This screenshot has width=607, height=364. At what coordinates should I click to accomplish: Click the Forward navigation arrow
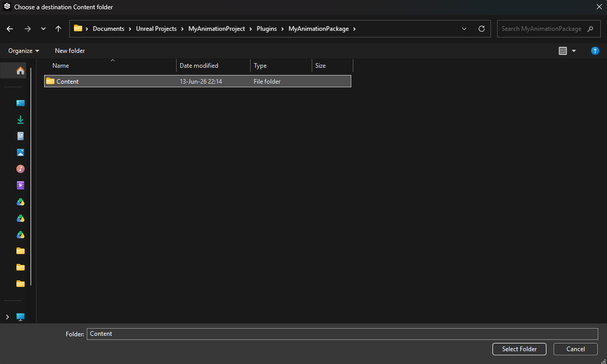[28, 29]
